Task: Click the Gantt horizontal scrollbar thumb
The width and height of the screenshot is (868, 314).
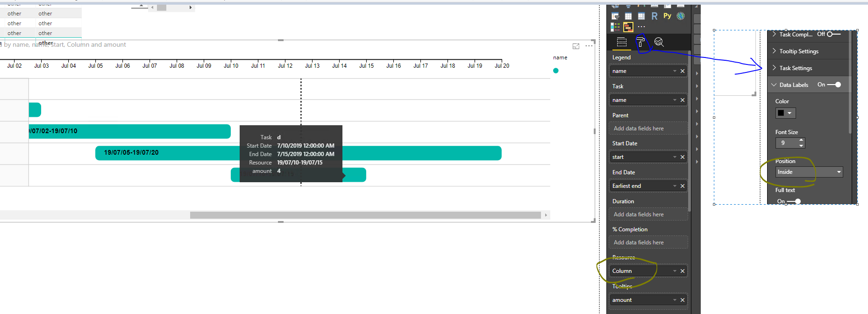Action: [x=365, y=215]
